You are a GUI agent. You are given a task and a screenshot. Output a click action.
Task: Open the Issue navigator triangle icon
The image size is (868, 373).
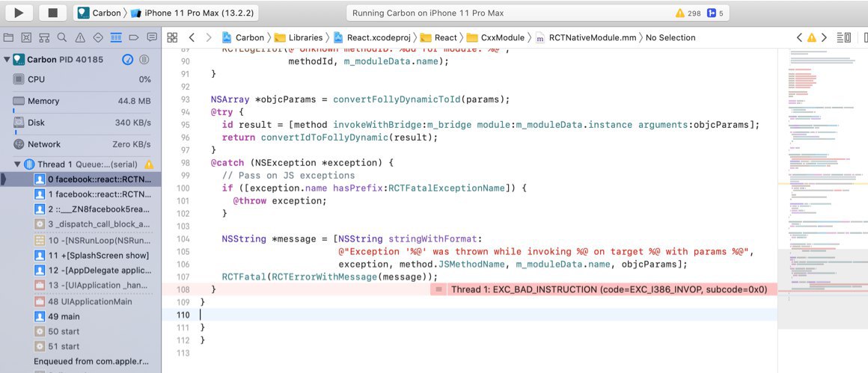point(80,37)
